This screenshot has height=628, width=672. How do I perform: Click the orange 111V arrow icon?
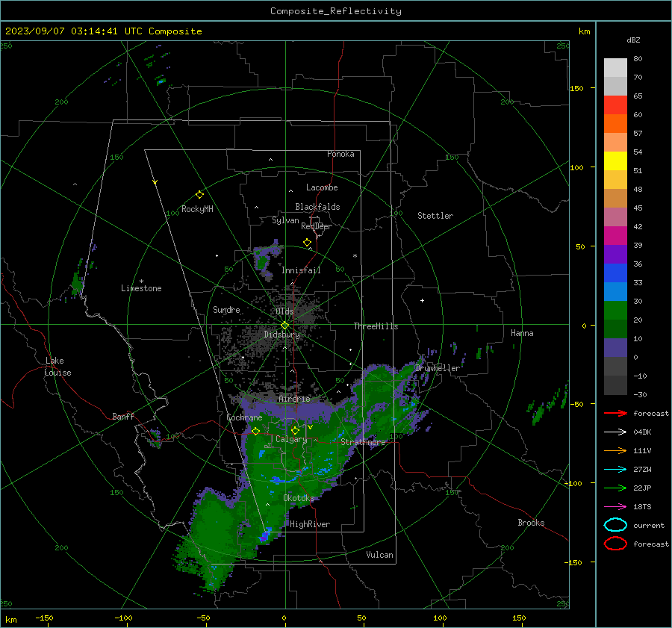click(615, 450)
